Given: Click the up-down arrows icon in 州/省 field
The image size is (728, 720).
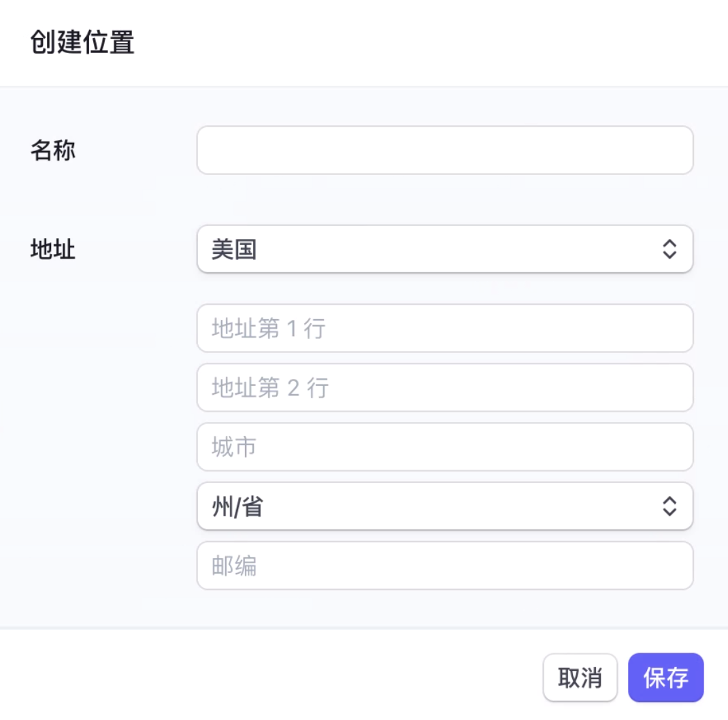Looking at the screenshot, I should (669, 506).
